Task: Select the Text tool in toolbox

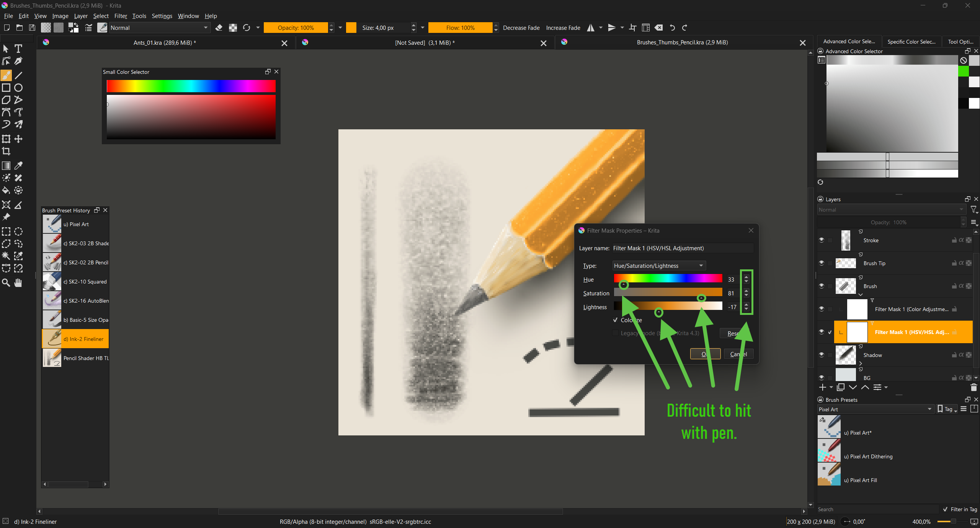Action: point(18,49)
